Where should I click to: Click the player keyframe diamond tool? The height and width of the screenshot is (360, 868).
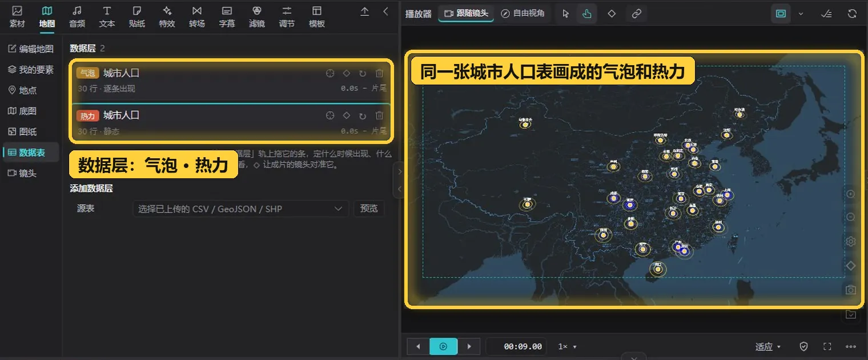click(612, 14)
